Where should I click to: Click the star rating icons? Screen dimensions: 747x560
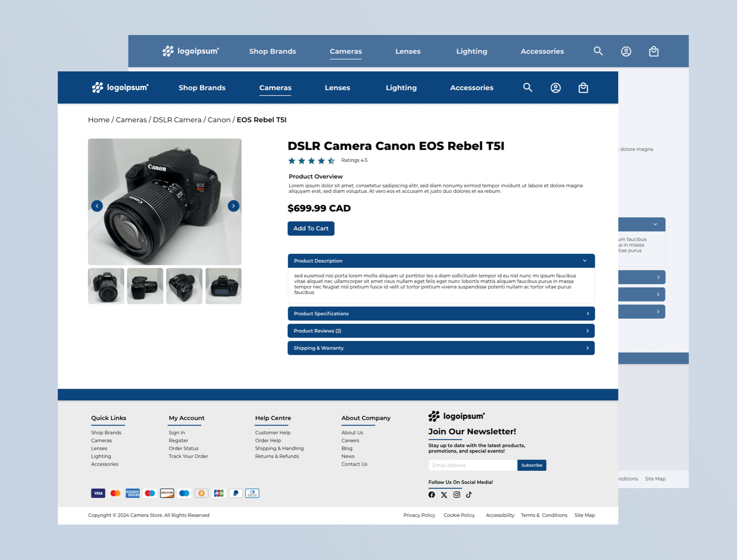tap(311, 161)
